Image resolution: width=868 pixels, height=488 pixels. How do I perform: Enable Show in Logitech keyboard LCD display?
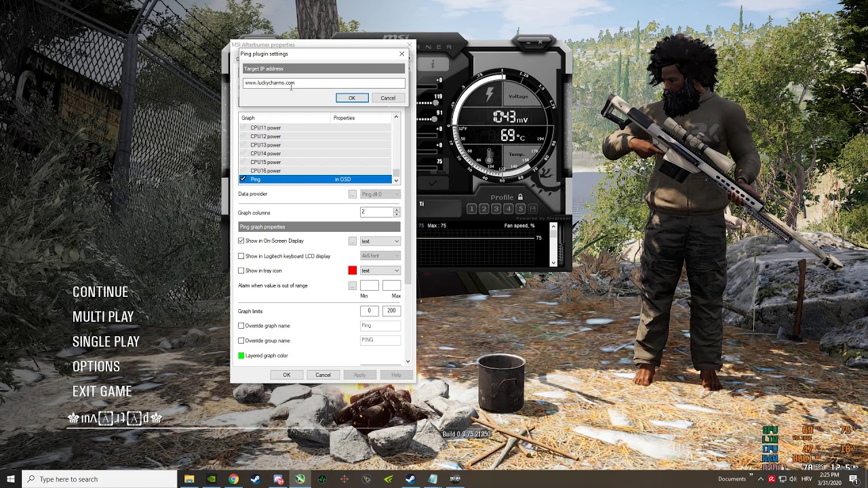[x=241, y=256]
